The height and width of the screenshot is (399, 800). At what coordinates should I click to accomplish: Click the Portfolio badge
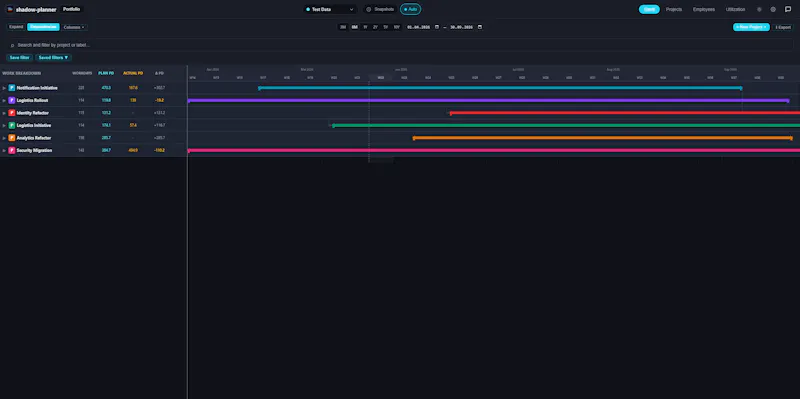[x=71, y=9]
